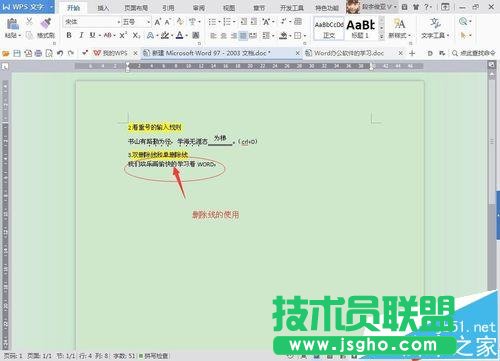The width and height of the screenshot is (500, 361).
Task: Toggle 拼写检查 in the status bar
Action: (x=154, y=356)
